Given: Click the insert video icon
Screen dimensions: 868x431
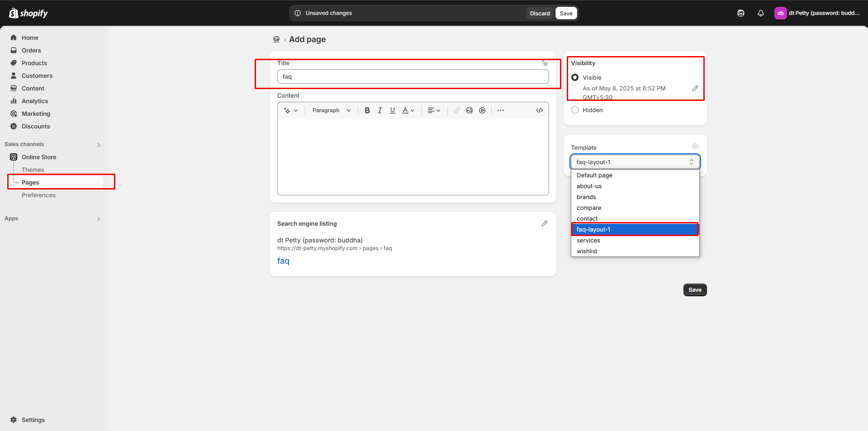Looking at the screenshot, I should click(x=482, y=110).
